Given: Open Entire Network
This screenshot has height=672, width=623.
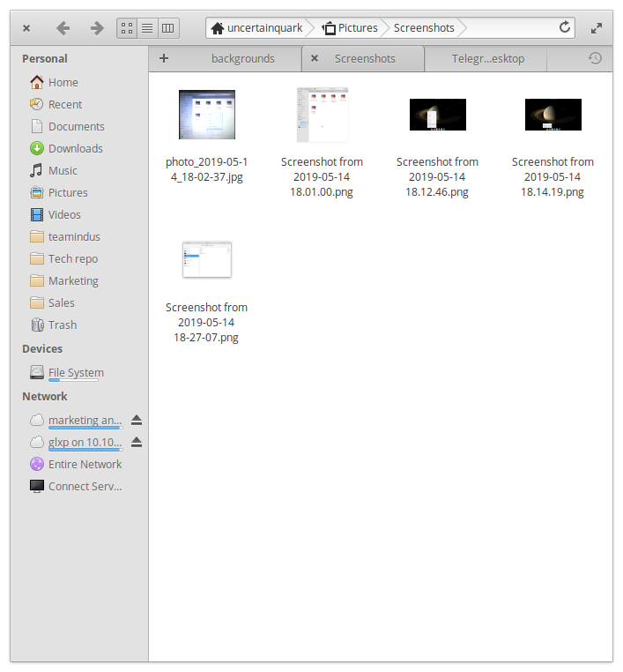Looking at the screenshot, I should click(x=76, y=464).
